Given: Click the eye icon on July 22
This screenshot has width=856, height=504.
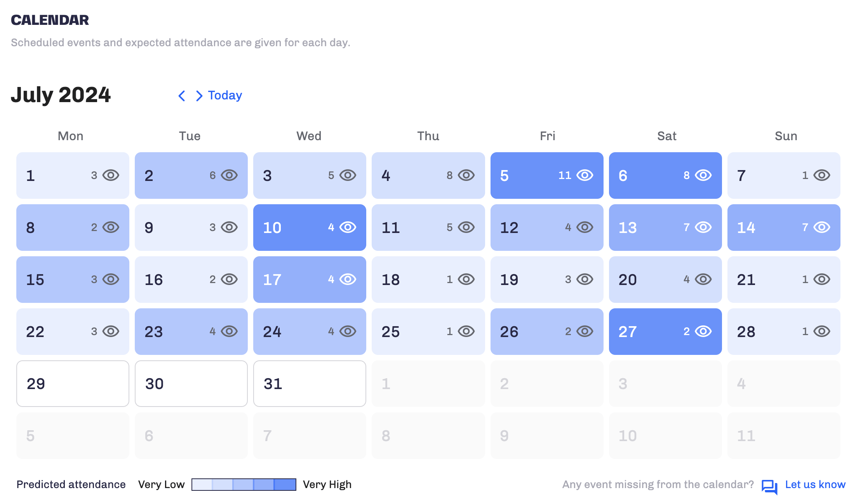Looking at the screenshot, I should click(111, 332).
